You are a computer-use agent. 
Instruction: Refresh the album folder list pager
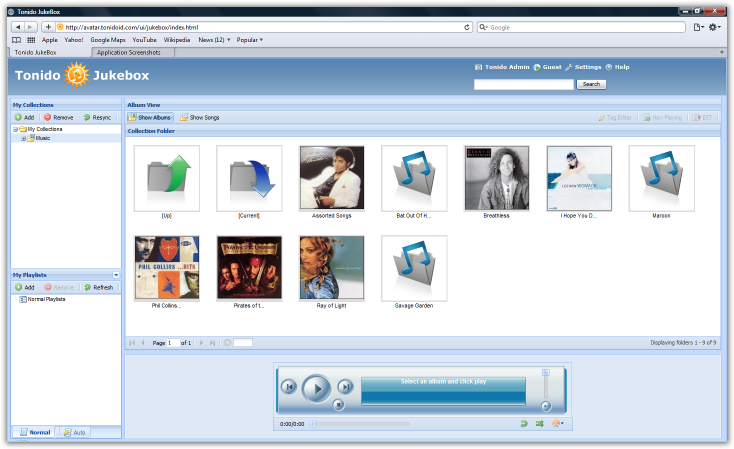[x=227, y=343]
